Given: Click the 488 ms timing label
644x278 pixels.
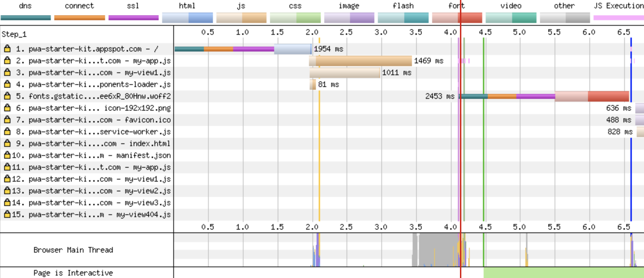Looking at the screenshot, I should 619,120.
